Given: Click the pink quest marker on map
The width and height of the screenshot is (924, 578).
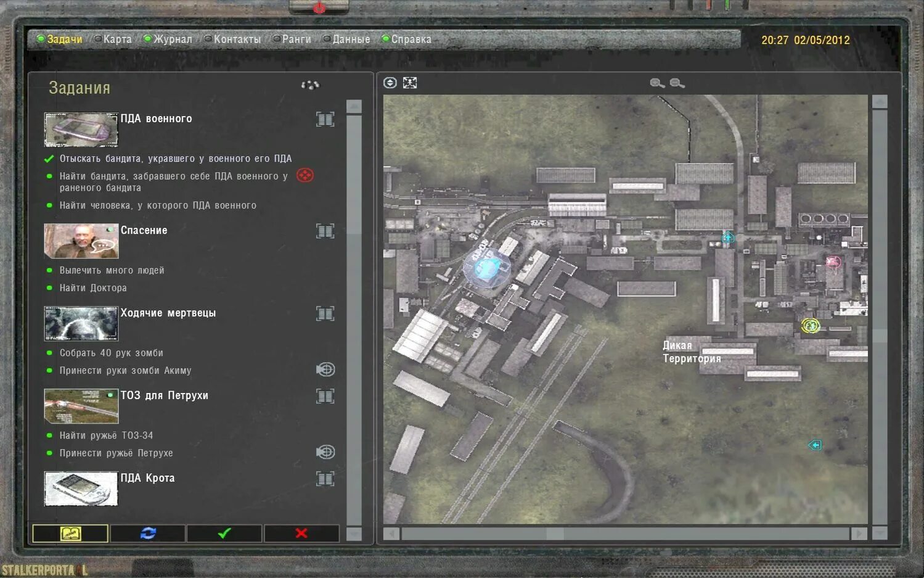Looking at the screenshot, I should click(833, 262).
